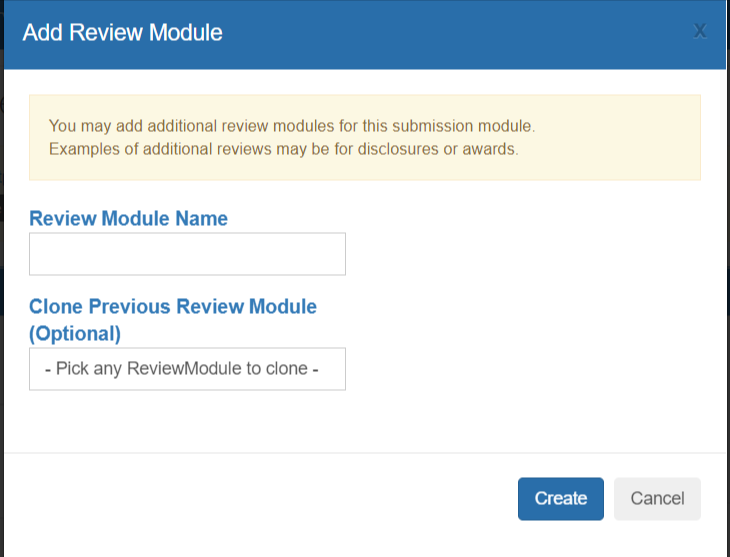Submit the dialog with the blue Create button

(x=561, y=498)
